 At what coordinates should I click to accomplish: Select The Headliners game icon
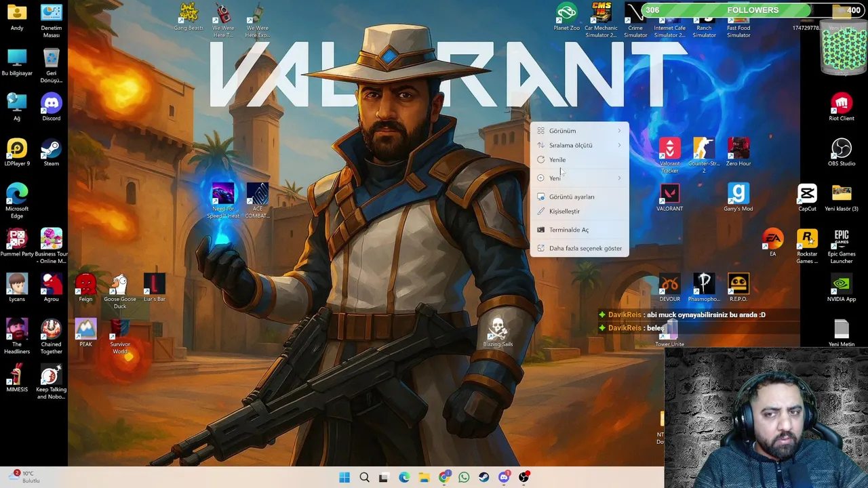point(17,337)
